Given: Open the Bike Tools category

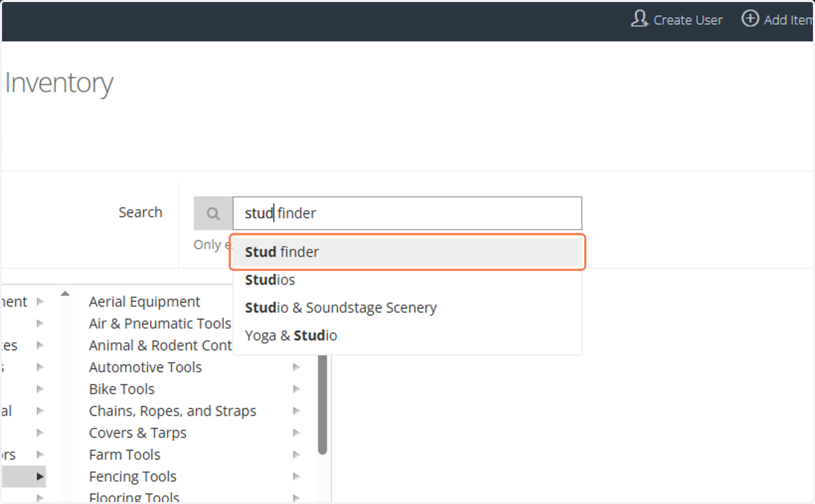Looking at the screenshot, I should point(122,389).
